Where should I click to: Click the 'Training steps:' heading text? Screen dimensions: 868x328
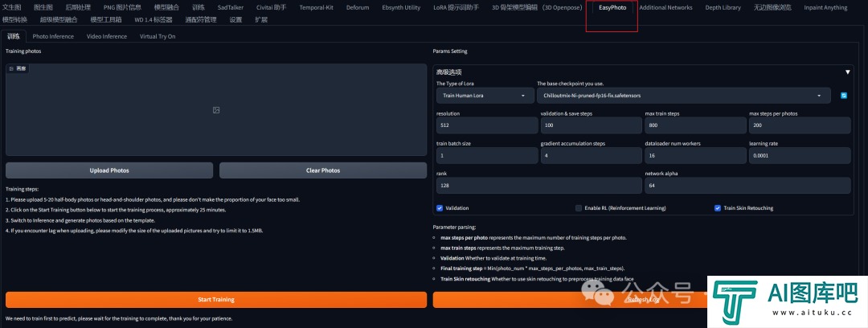(x=23, y=189)
